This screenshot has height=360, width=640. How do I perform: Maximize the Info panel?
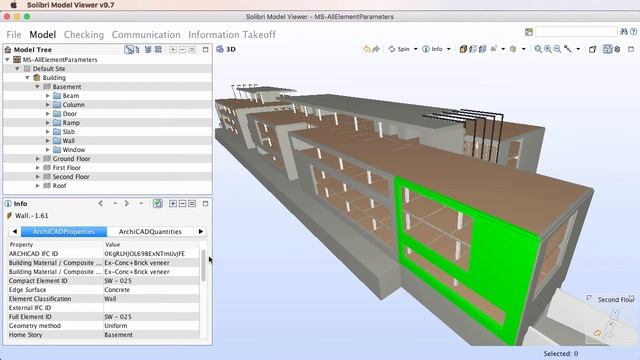(205, 203)
